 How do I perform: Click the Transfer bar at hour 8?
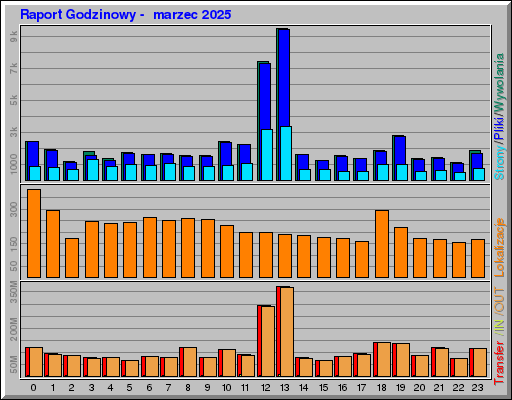pyautogui.click(x=188, y=362)
